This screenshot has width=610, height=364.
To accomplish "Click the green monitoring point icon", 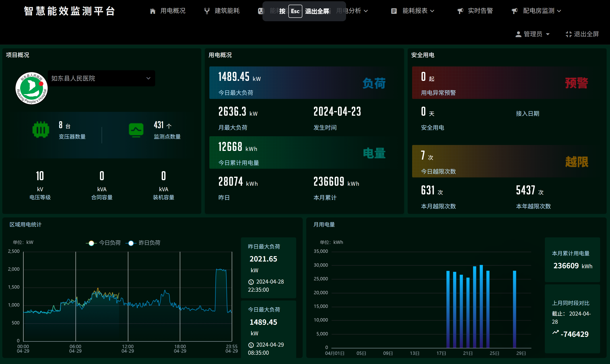I will 136,130.
